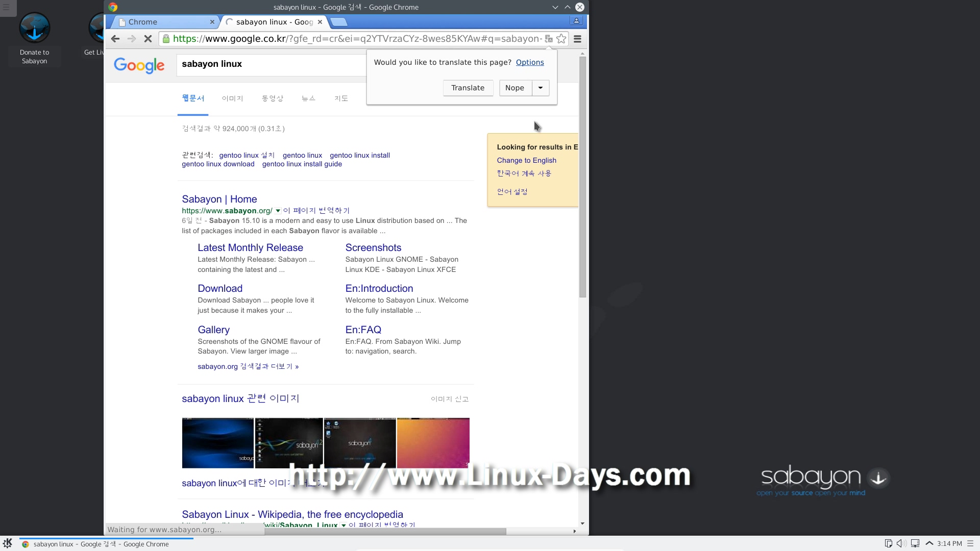Click the Chrome user profile icon
The width and height of the screenshot is (980, 551).
pos(576,21)
